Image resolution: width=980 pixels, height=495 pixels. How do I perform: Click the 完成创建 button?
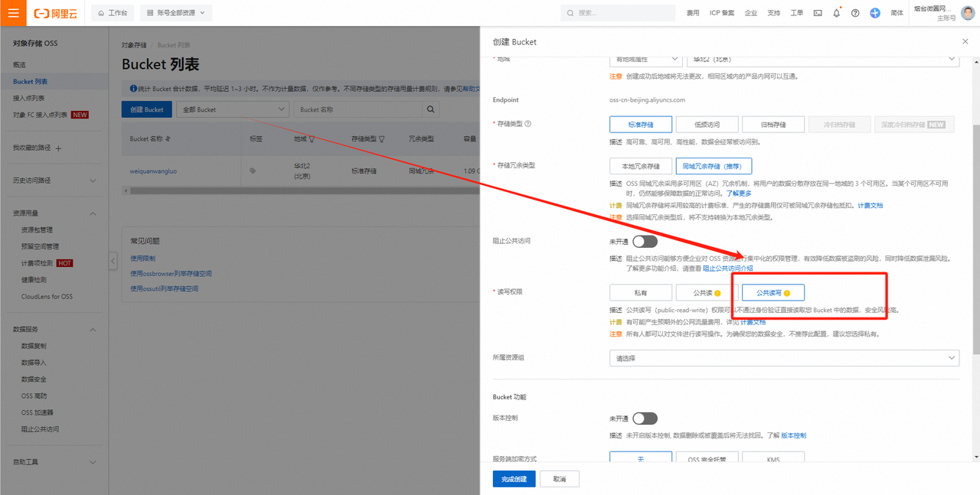[513, 478]
